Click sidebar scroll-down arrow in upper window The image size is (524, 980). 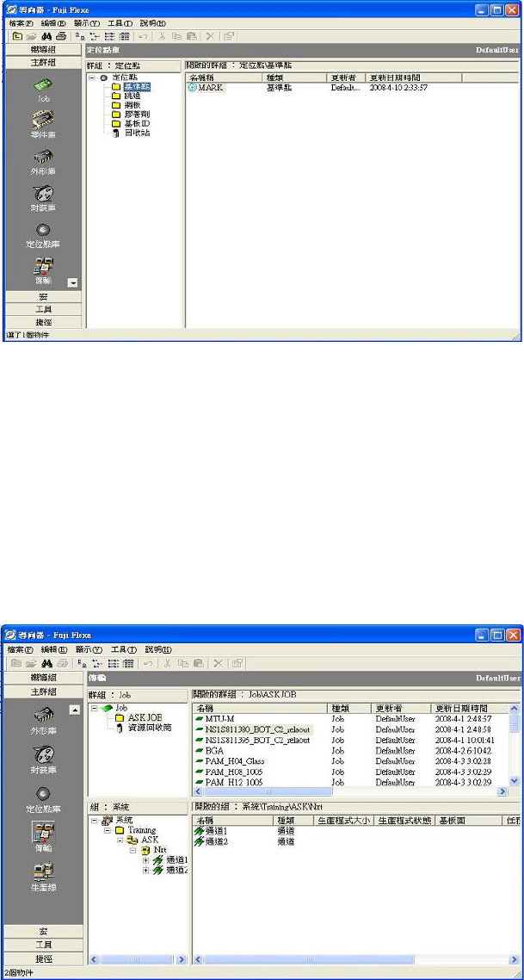click(73, 283)
